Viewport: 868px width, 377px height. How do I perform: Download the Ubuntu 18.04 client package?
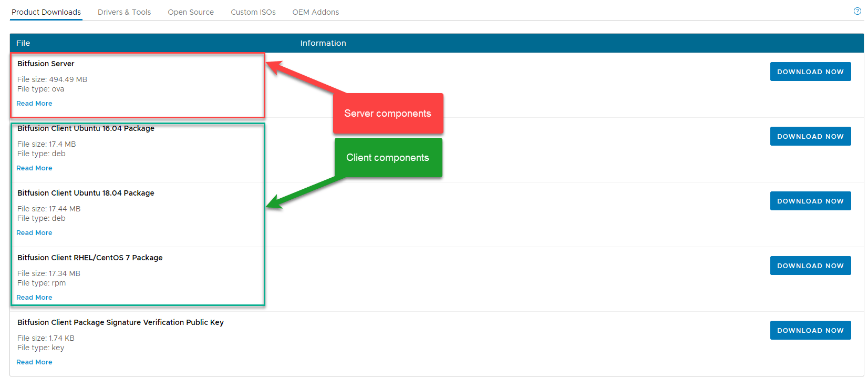click(810, 201)
